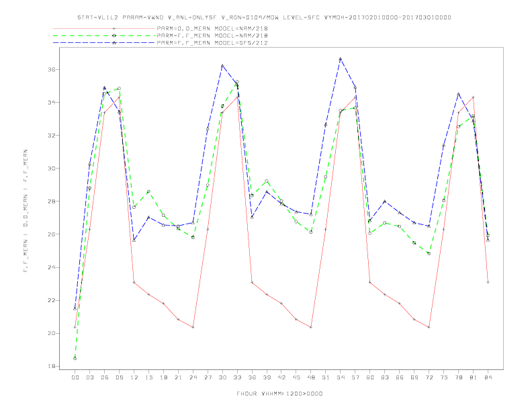The image size is (532, 411).
Task: Click x-axis tick label 66
Action: pyautogui.click(x=400, y=377)
